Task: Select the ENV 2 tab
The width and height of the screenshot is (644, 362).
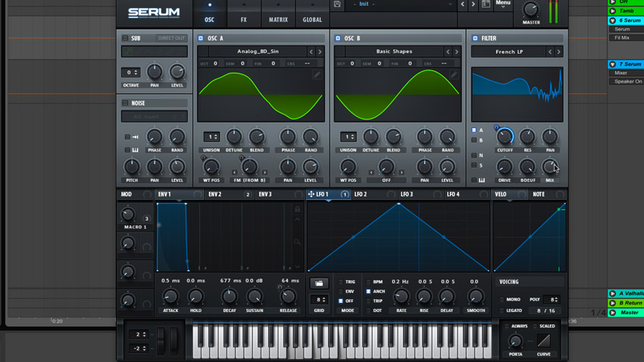Action: coord(228,194)
